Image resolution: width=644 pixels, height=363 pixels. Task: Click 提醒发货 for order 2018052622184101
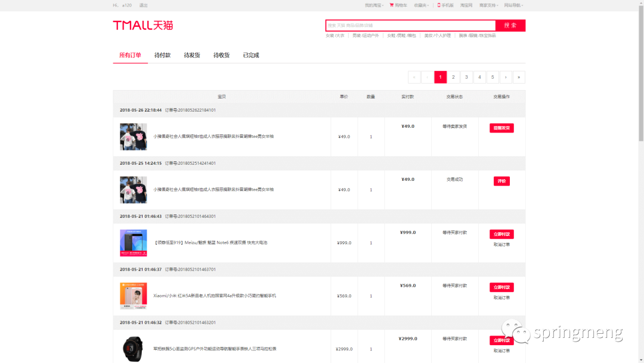[x=501, y=128]
